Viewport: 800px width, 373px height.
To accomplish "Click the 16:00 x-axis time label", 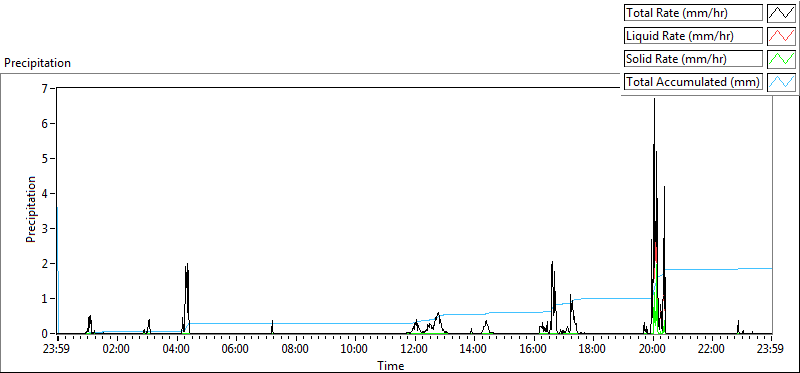I will click(x=533, y=350).
